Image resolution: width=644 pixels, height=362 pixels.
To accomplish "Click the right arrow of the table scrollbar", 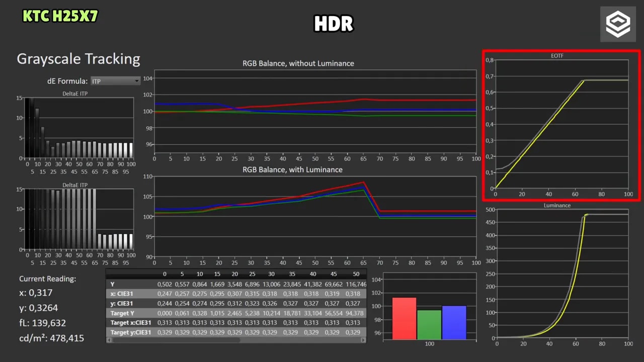I will (364, 340).
